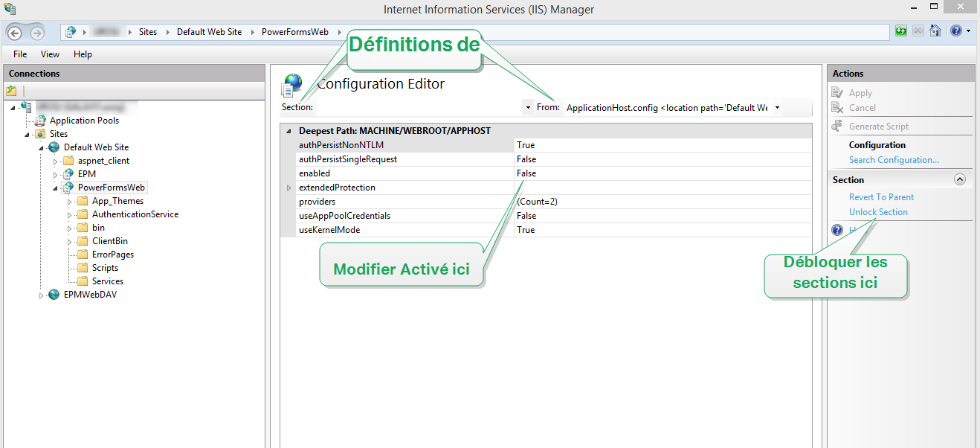Click the Apply action text
The image size is (980, 448).
click(x=860, y=93)
